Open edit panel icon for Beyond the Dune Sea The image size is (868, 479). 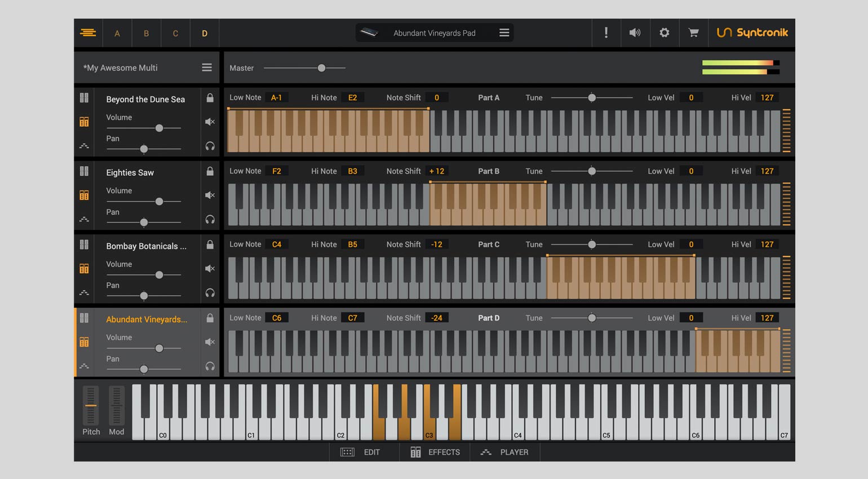(x=84, y=97)
